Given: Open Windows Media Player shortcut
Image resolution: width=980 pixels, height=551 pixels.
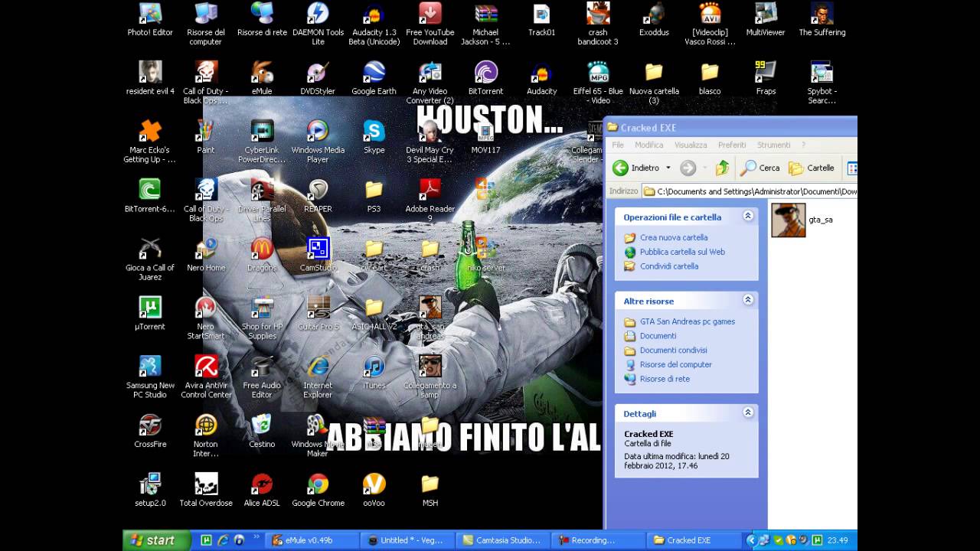Looking at the screenshot, I should click(x=318, y=131).
